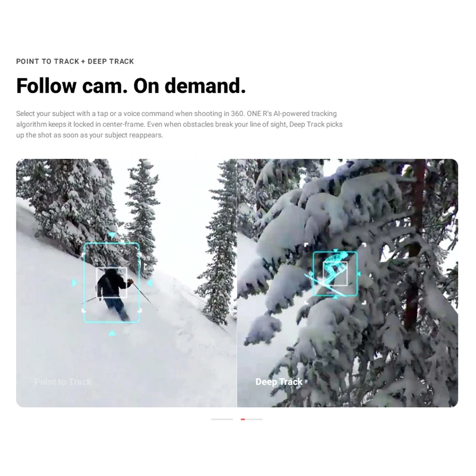The image size is (476, 476).
Task: Click the "POINT TO TRACK + DEEP TRACK" subtitle
Action: (x=75, y=61)
